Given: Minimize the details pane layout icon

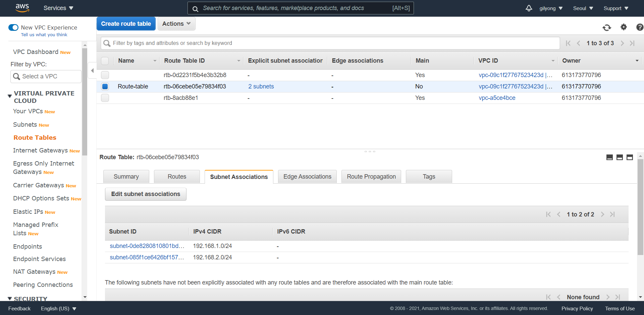Looking at the screenshot, I should pos(609,157).
